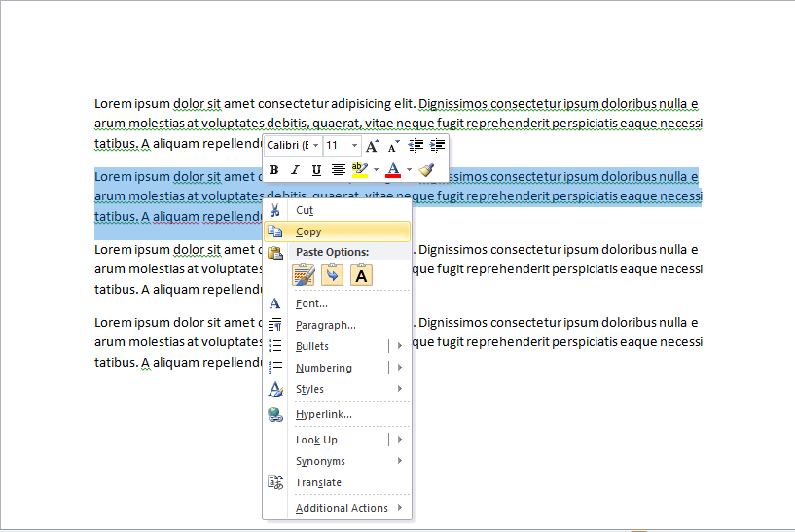This screenshot has width=795, height=532.
Task: Grow font size with mini toolbar
Action: [x=372, y=146]
